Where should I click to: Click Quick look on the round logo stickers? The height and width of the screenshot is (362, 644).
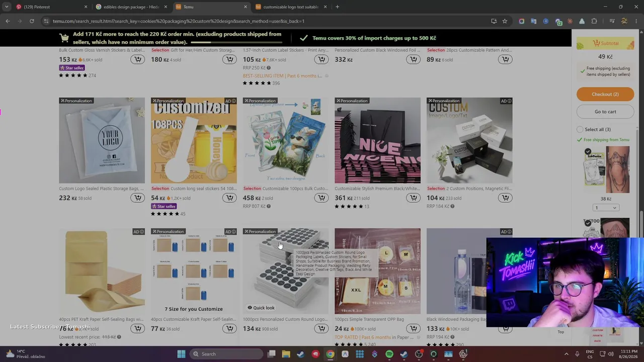pyautogui.click(x=261, y=308)
